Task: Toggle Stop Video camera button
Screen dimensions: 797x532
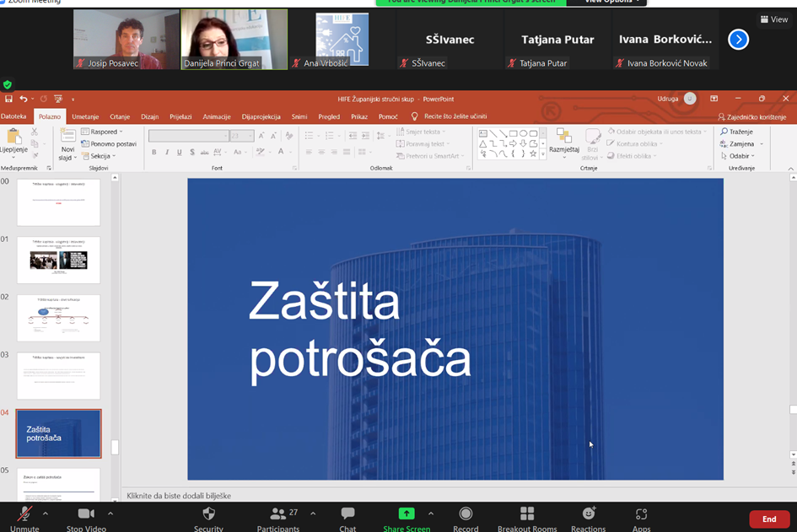Action: [x=86, y=513]
